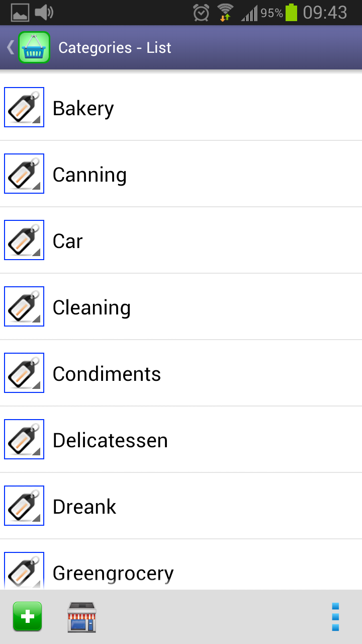362x644 pixels.
Task: Tap the tag icon beside Canning
Action: click(x=24, y=174)
